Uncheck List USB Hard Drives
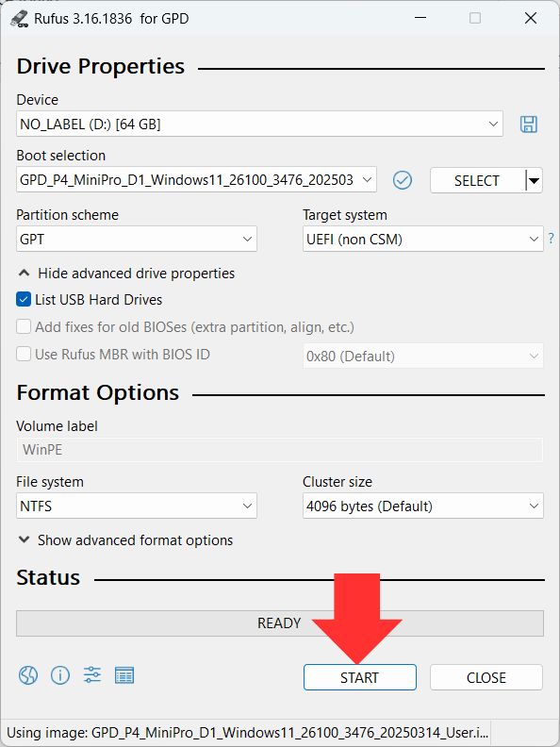Screen dimensions: 560x747 tap(24, 300)
